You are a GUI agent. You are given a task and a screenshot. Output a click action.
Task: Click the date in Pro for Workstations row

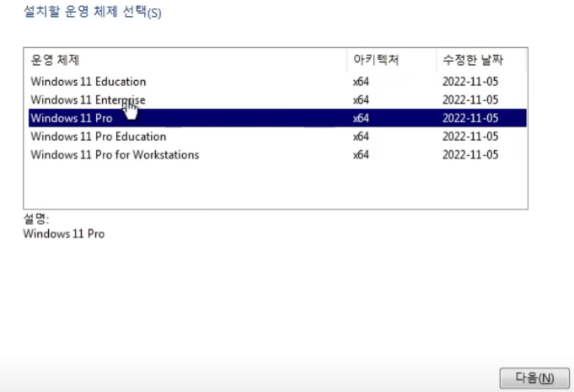[470, 155]
